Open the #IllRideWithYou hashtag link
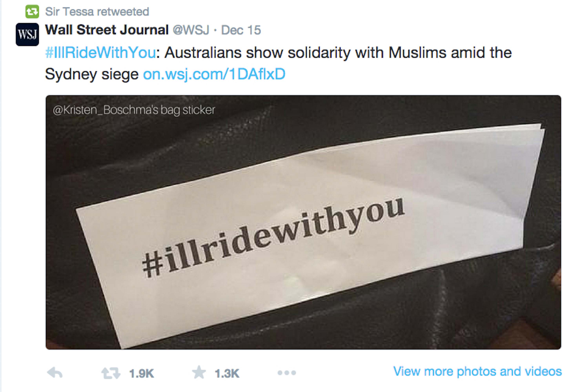 pos(101,53)
